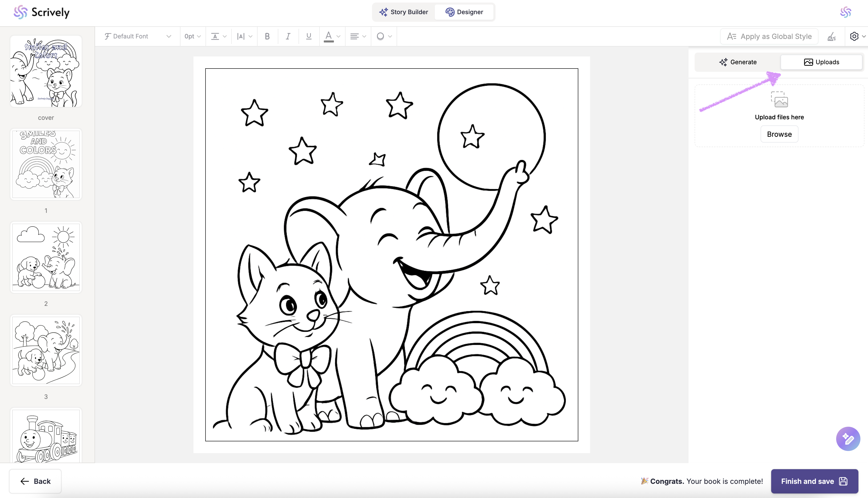Screen dimensions: 868x498
Task: Open the letter spacing control
Action: click(244, 36)
